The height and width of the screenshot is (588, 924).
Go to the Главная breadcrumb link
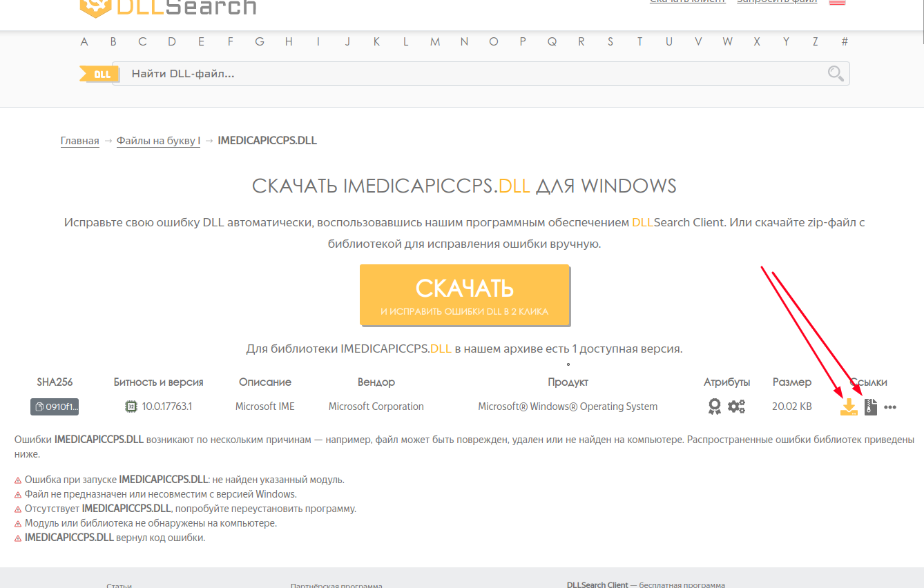(x=80, y=141)
